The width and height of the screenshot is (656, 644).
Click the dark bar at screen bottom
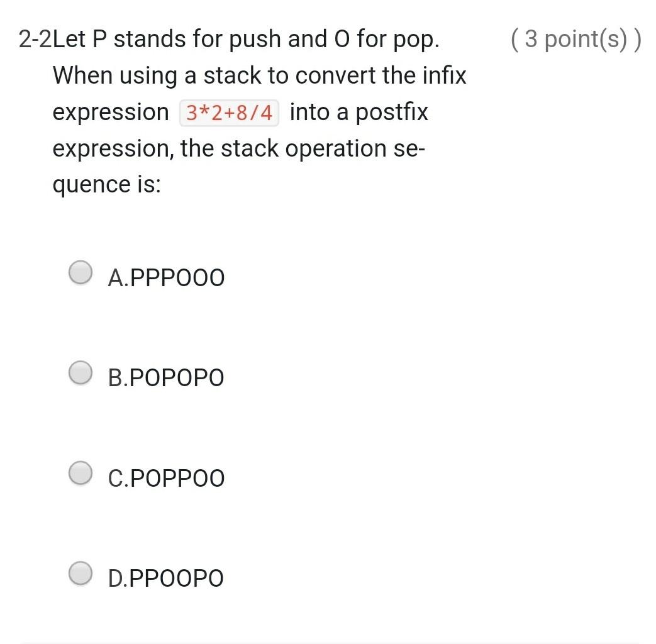pyautogui.click(x=328, y=640)
